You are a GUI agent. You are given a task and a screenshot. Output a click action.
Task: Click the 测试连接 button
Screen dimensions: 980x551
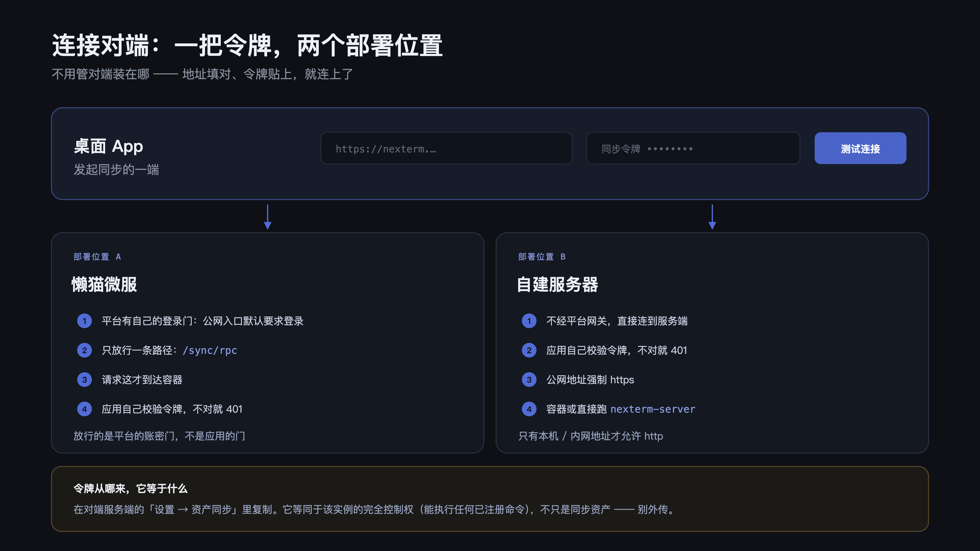(860, 148)
